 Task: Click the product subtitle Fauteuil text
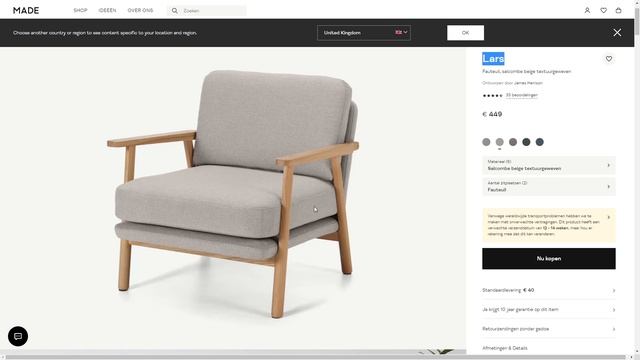[527, 71]
